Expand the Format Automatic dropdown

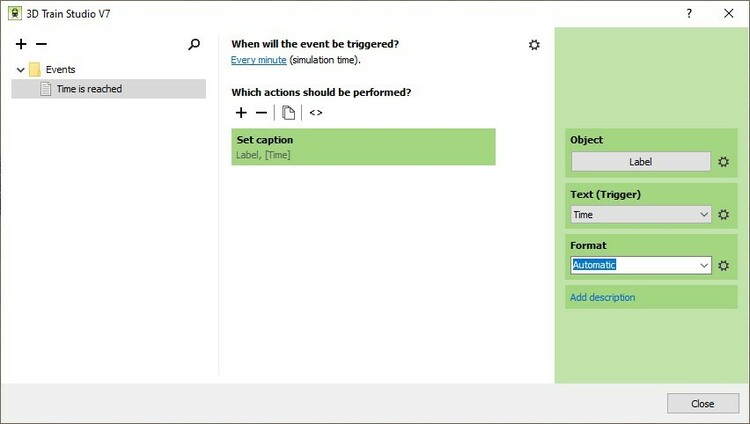pos(705,265)
